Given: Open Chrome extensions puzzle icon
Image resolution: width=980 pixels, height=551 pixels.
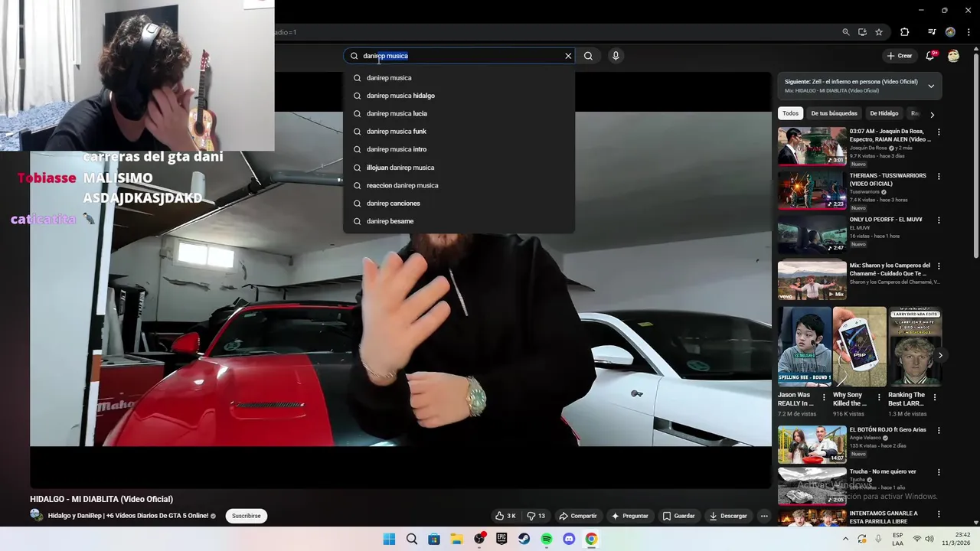Looking at the screenshot, I should [904, 32].
